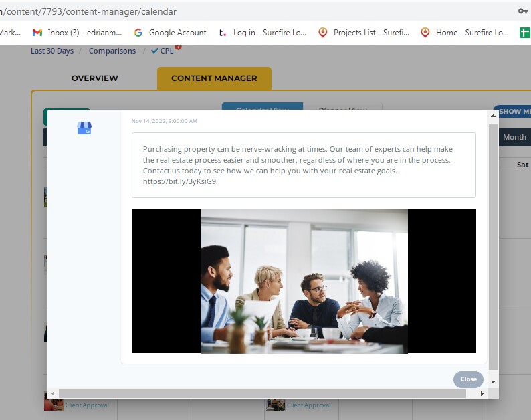Image resolution: width=531 pixels, height=420 pixels.
Task: Select the Month view button
Action: tap(514, 138)
